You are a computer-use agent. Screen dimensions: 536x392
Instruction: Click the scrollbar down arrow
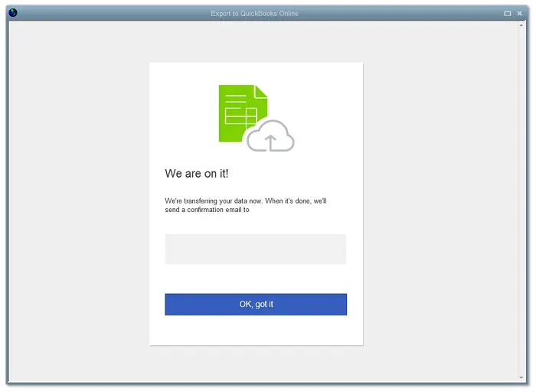coord(521,377)
